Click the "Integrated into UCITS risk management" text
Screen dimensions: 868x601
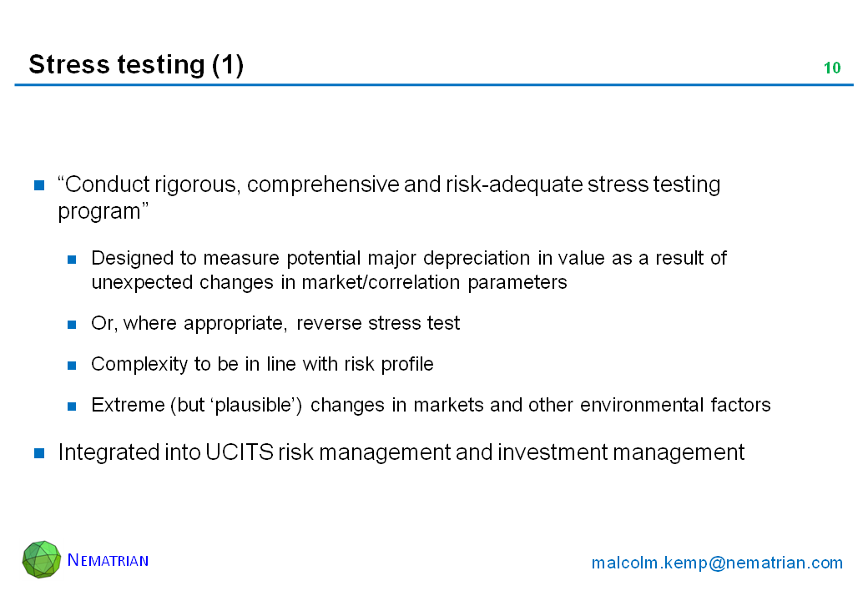coord(401,453)
